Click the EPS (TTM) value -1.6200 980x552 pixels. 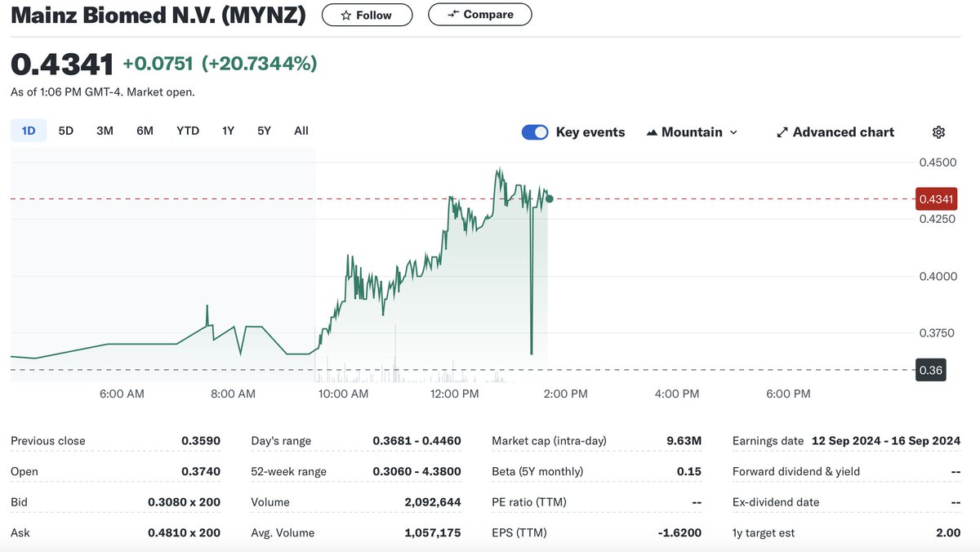pos(680,533)
